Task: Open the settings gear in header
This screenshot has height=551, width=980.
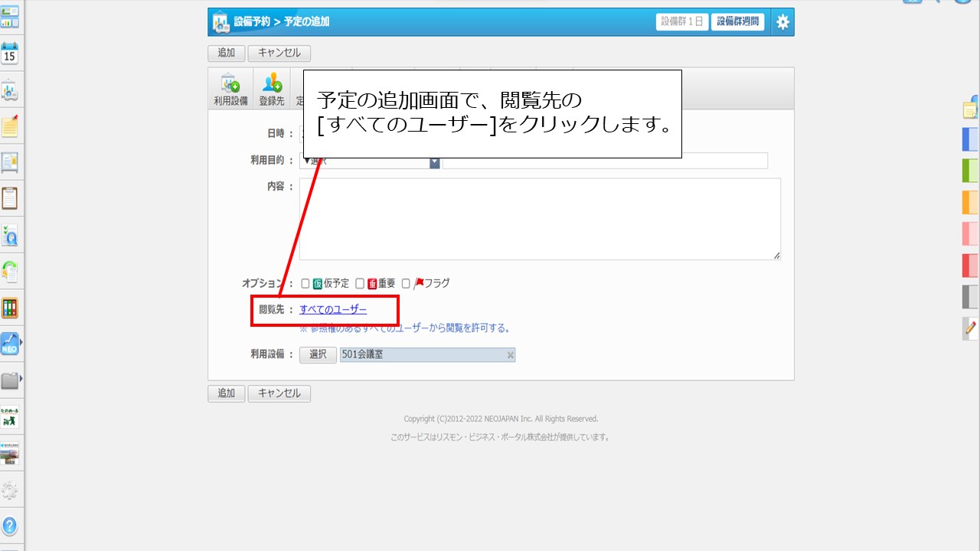Action: click(x=782, y=22)
